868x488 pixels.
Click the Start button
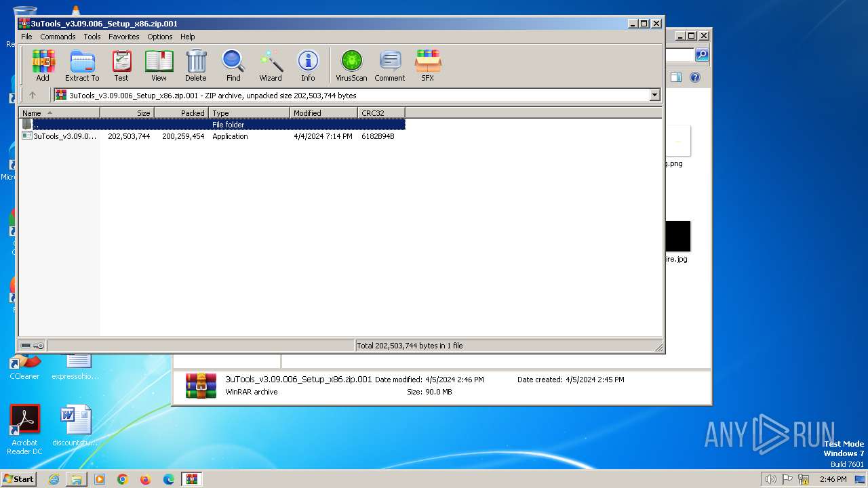click(x=19, y=479)
